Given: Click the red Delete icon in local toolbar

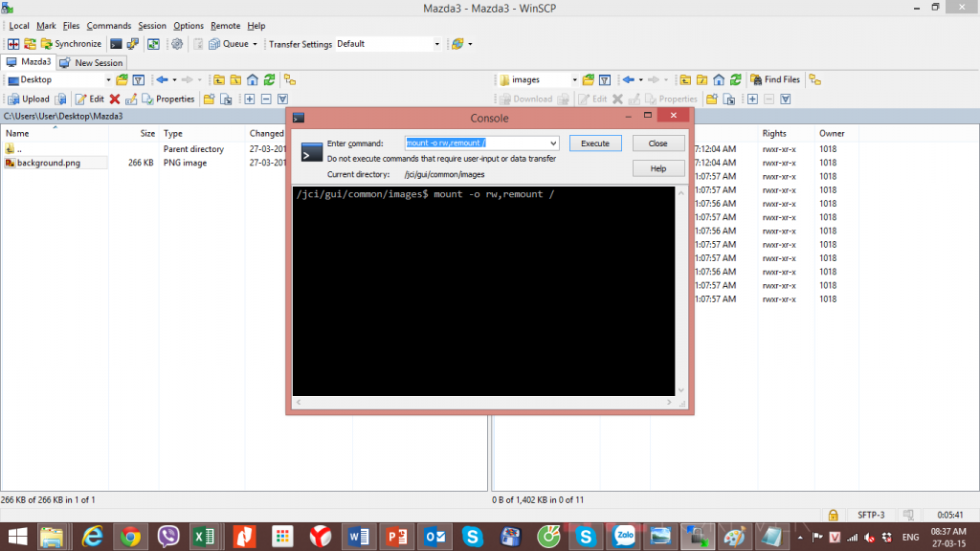Looking at the screenshot, I should point(115,99).
